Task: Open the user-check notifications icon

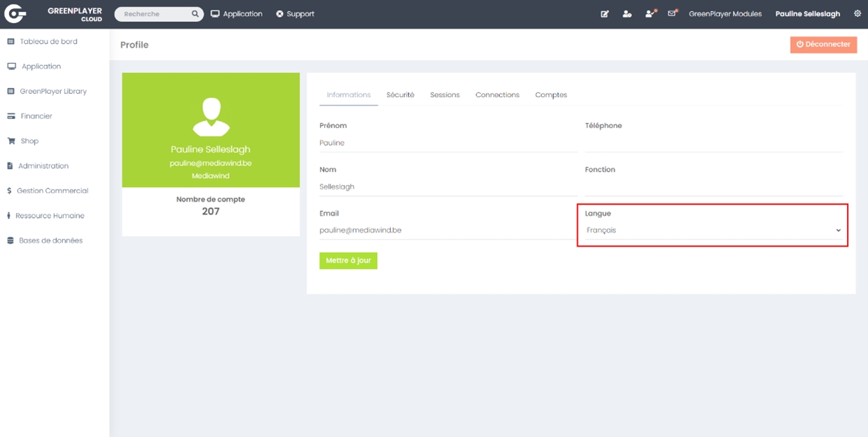Action: tap(650, 13)
